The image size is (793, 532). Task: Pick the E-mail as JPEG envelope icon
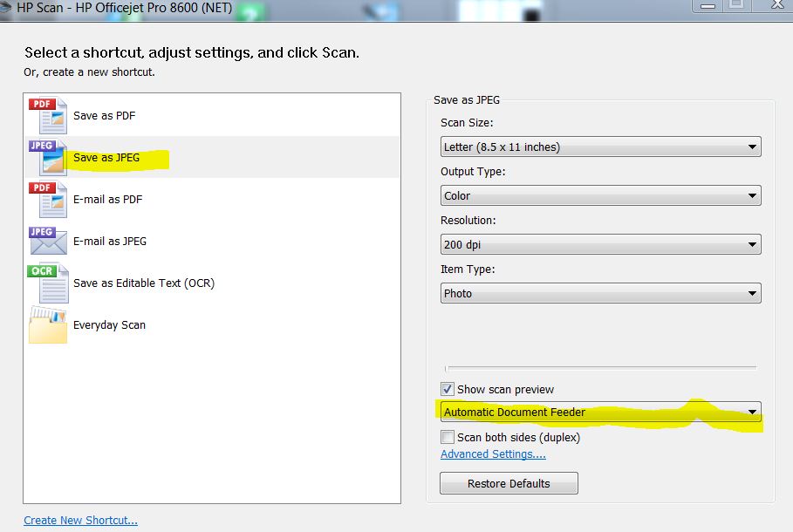click(48, 241)
